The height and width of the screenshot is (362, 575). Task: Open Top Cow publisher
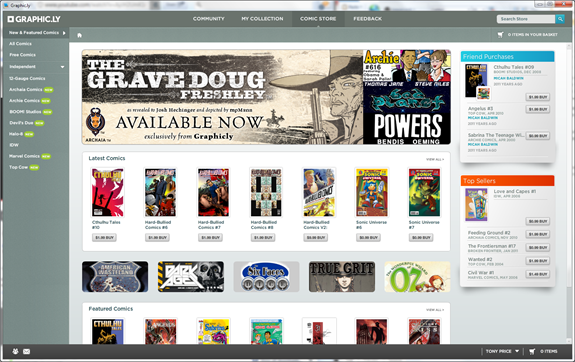pyautogui.click(x=18, y=167)
